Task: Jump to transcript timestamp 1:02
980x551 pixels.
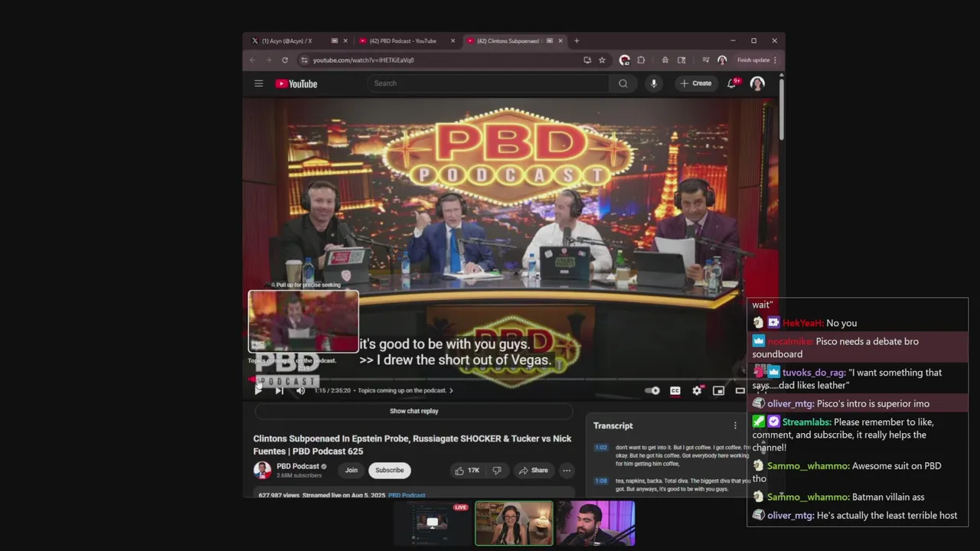Action: point(601,447)
